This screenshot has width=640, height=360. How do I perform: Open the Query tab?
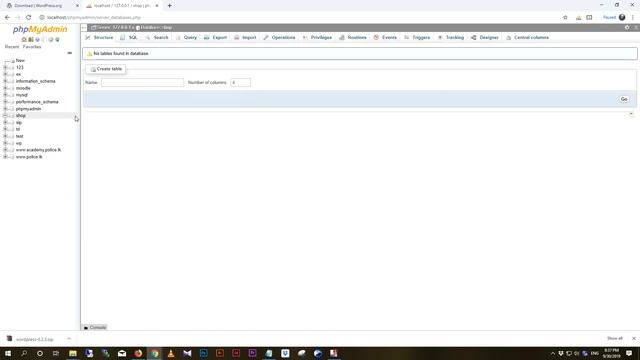[186, 38]
